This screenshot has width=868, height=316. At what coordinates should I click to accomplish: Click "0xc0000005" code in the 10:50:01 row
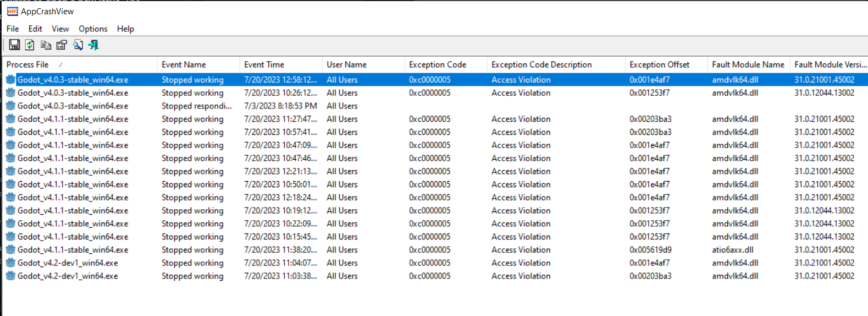[x=429, y=184]
